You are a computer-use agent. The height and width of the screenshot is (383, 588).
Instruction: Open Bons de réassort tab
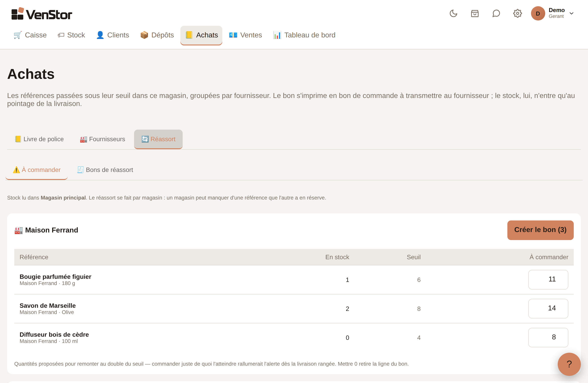click(x=105, y=170)
